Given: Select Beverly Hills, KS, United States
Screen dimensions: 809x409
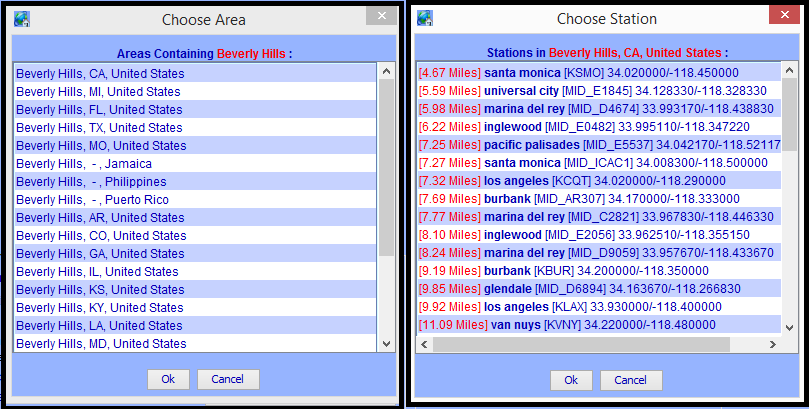Looking at the screenshot, I should pyautogui.click(x=196, y=290).
